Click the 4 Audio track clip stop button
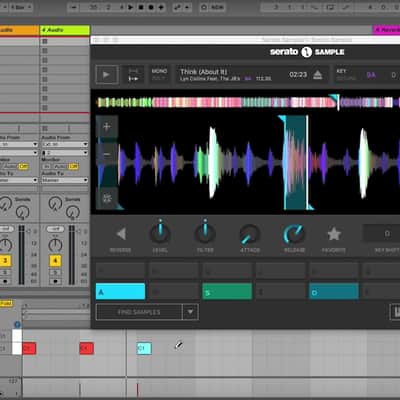The width and height of the screenshot is (400, 400). [45, 128]
